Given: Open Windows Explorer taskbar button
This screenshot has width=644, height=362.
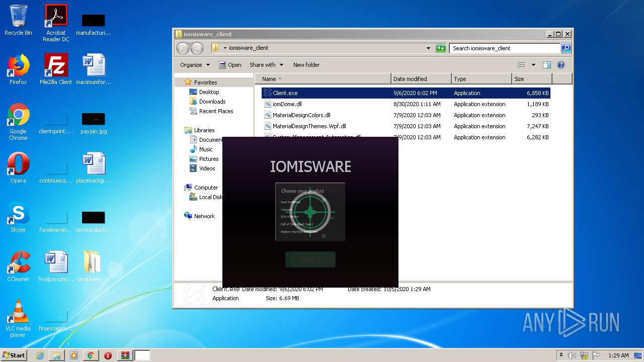Looking at the screenshot, I should click(57, 355).
